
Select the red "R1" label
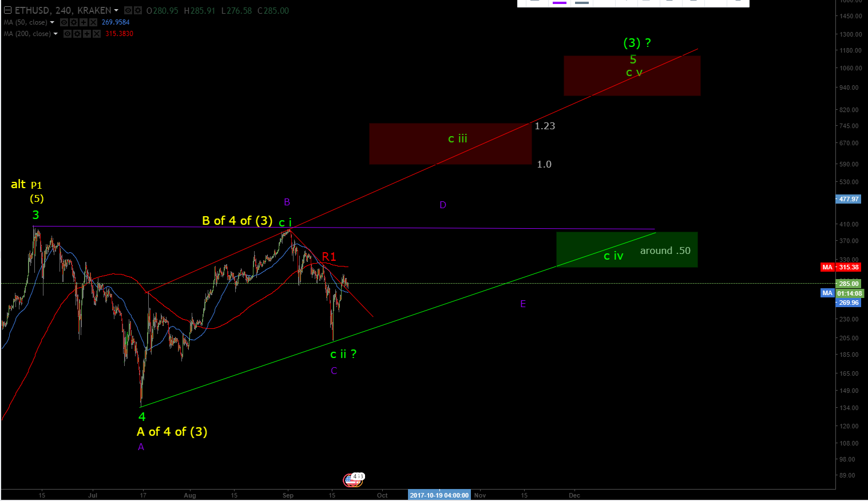click(329, 257)
